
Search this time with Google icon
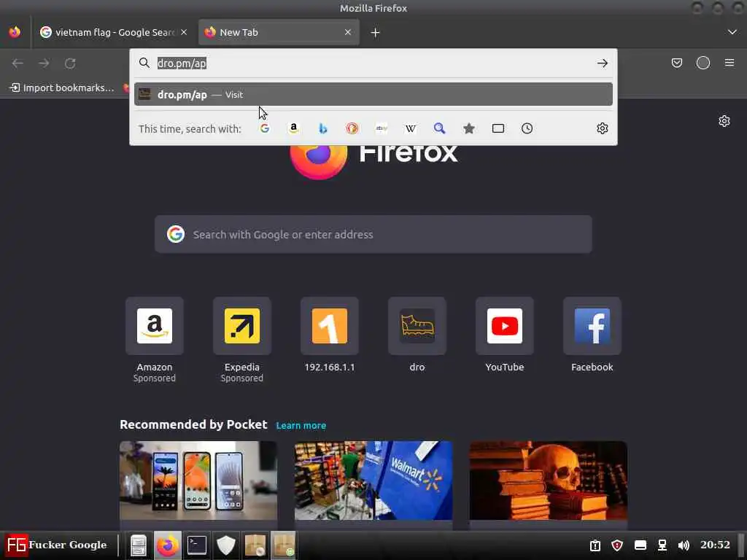coord(265,128)
